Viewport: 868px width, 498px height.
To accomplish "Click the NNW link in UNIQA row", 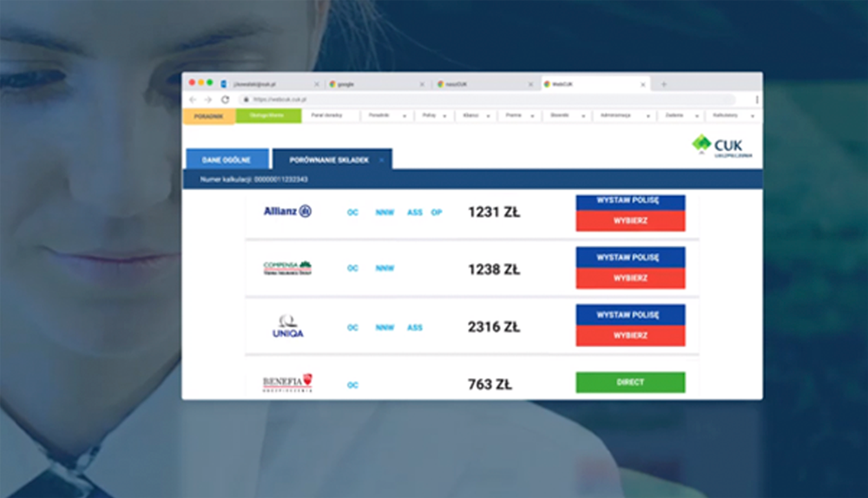I will click(x=385, y=328).
